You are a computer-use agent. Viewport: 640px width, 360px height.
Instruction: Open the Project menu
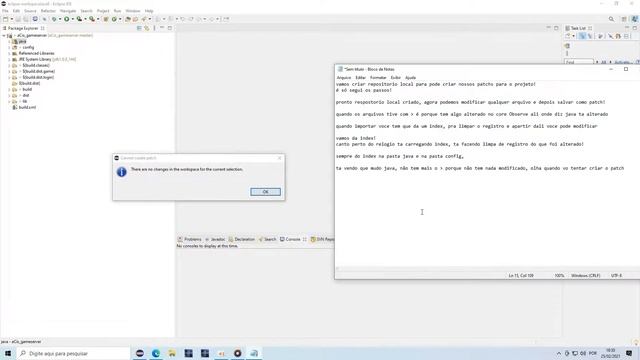(x=103, y=11)
